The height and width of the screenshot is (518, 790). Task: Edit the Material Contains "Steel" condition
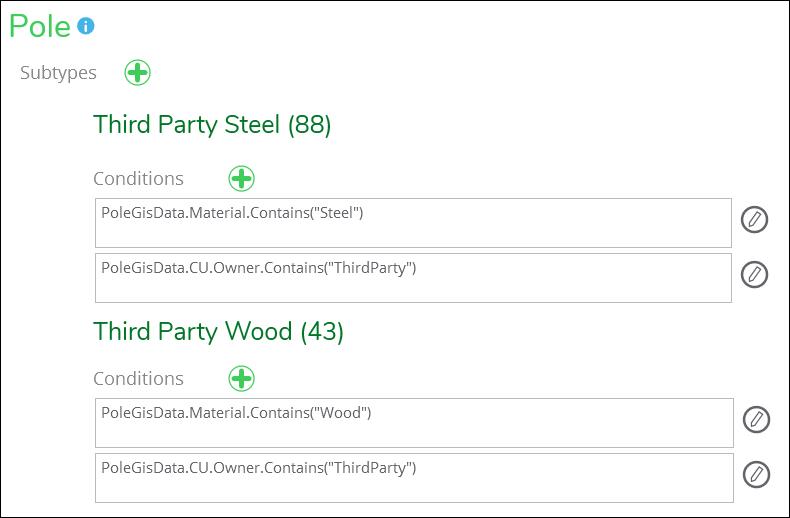coord(754,219)
